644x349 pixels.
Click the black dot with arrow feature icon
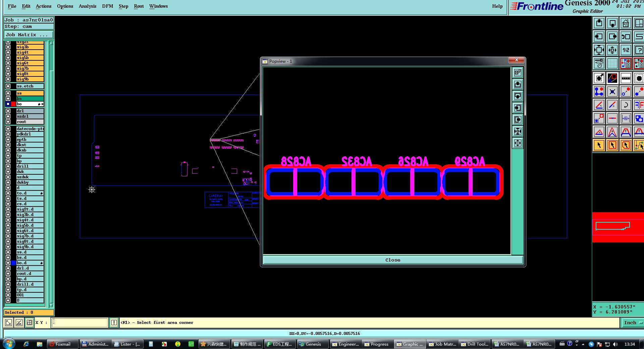(x=599, y=78)
